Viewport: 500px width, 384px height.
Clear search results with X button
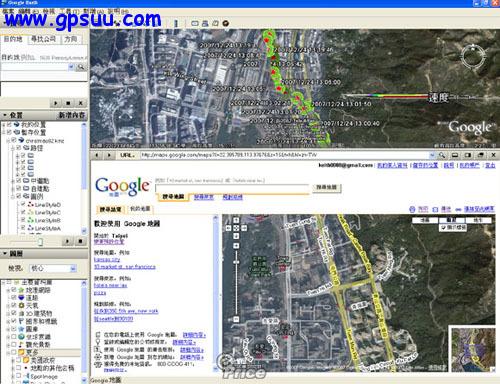[x=80, y=103]
